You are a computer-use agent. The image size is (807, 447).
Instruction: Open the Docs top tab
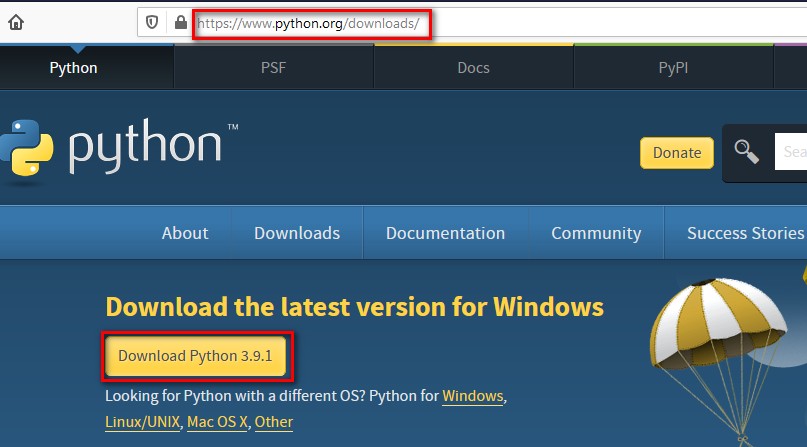click(x=473, y=67)
